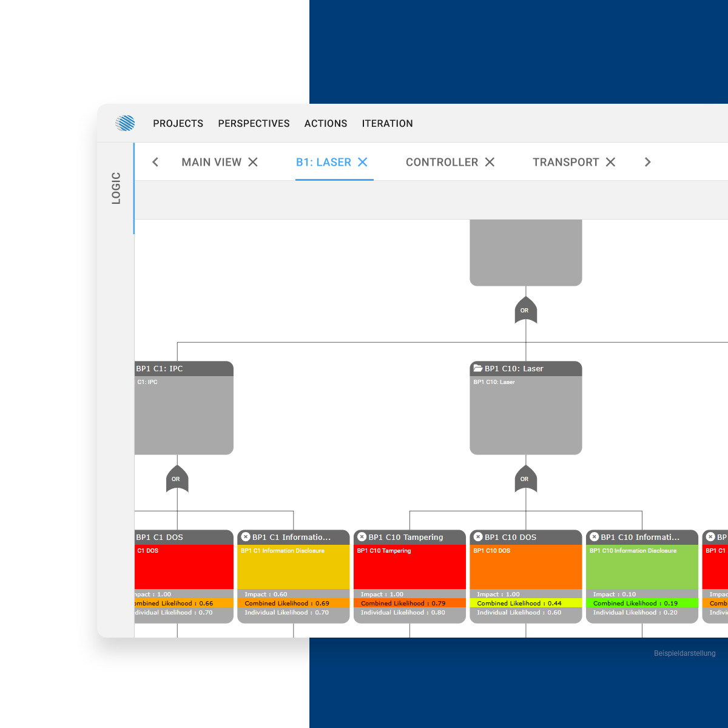Viewport: 728px width, 728px height.
Task: Open the PERSPECTIVES menu
Action: 254,123
